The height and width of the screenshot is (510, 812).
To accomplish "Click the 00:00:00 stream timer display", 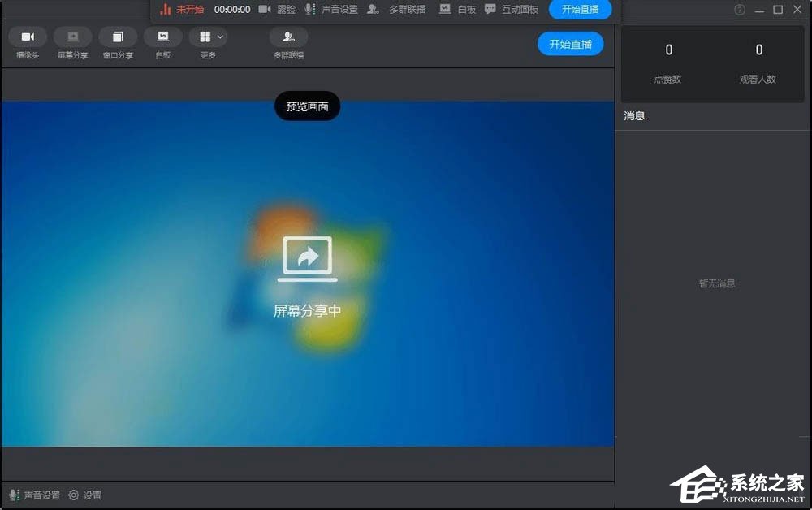I will (231, 10).
